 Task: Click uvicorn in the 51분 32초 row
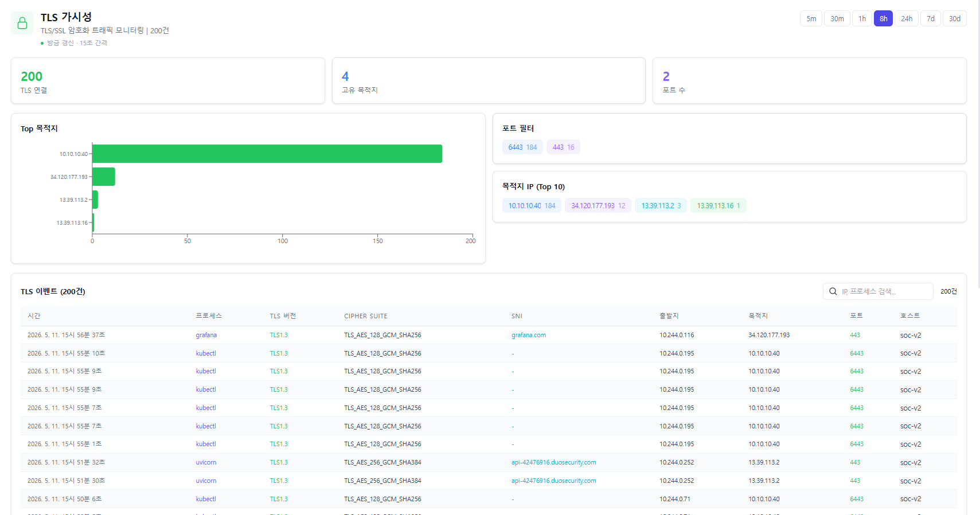[206, 462]
